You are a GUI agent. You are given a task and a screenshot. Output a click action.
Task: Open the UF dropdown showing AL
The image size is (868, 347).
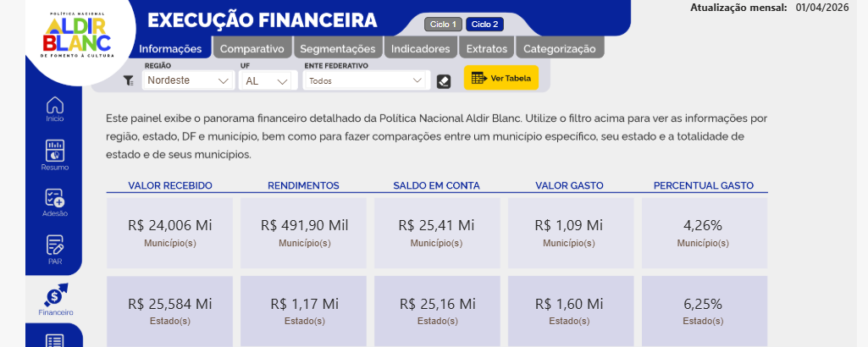coord(266,81)
